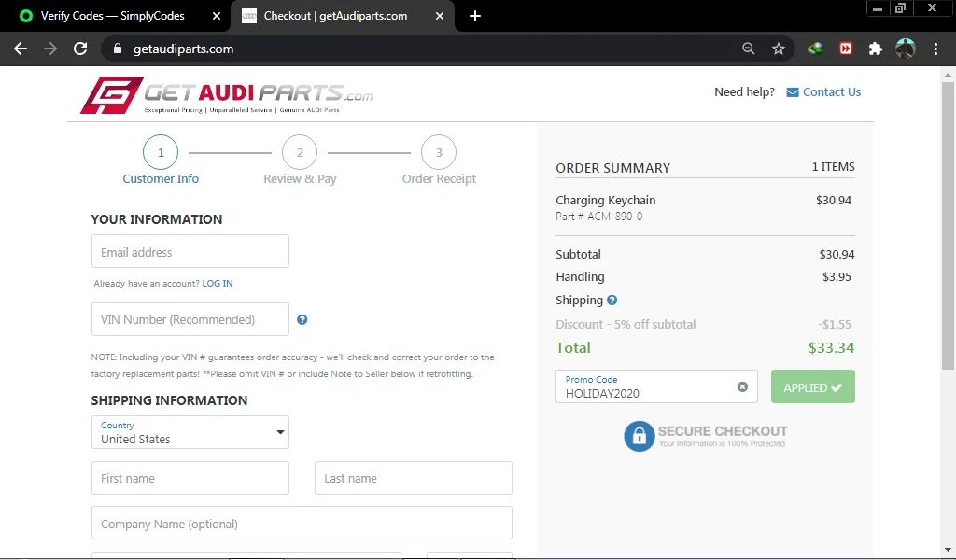This screenshot has width=956, height=560.
Task: Click the Discount - 5% off subtotal line
Action: tap(626, 324)
